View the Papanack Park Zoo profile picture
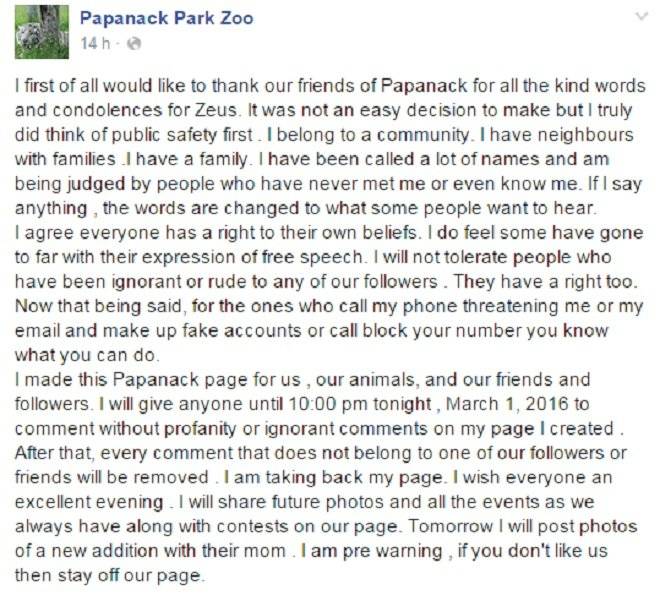Image resolution: width=660 pixels, height=601 pixels. coord(42,32)
